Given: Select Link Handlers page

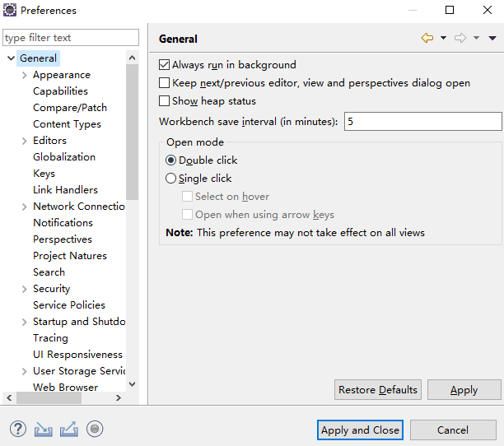Looking at the screenshot, I should pos(65,190).
